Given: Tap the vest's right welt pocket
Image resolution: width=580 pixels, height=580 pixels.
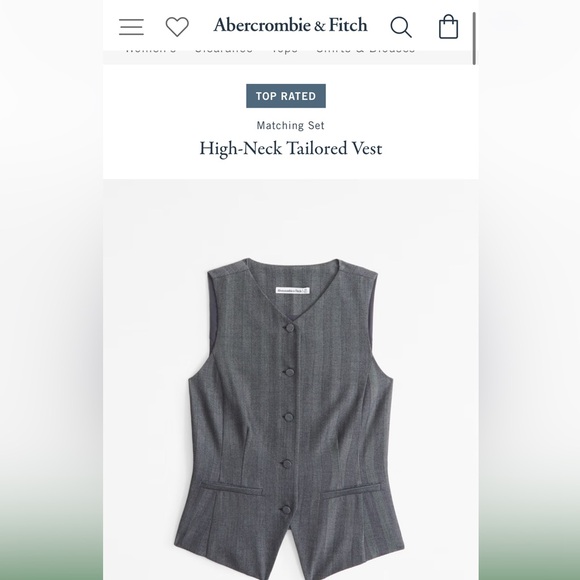Looking at the screenshot, I should click(x=351, y=490).
